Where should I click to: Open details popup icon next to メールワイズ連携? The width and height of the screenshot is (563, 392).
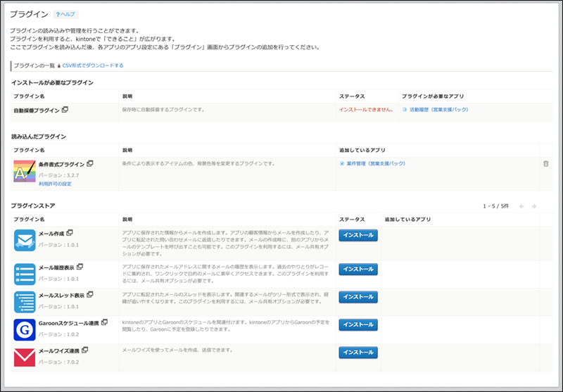point(84,350)
